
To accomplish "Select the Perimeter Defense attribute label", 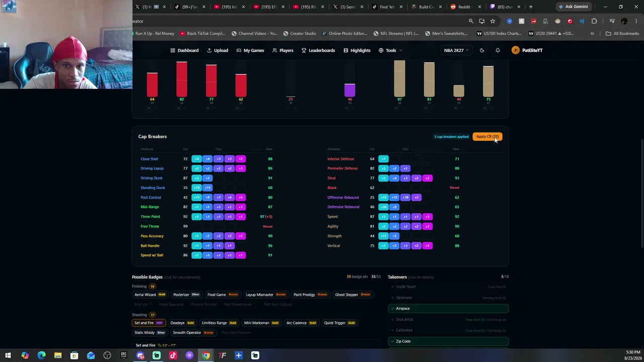I will (x=343, y=168).
